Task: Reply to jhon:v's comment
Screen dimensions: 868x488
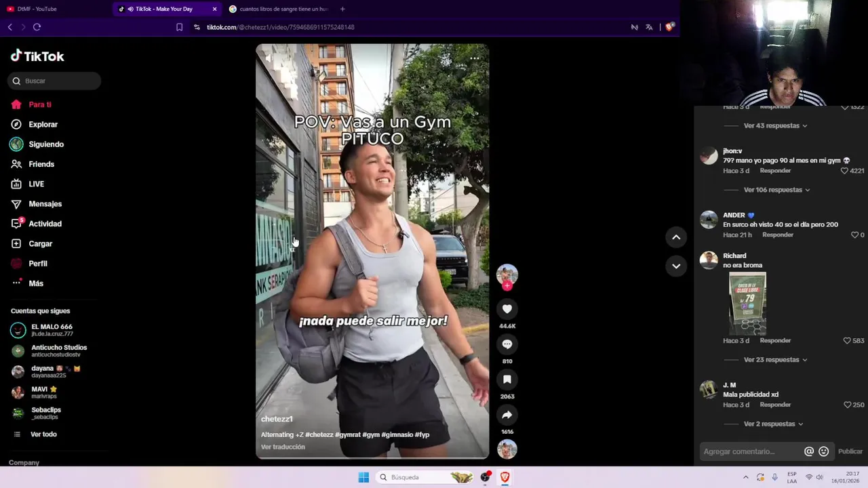Action: 775,171
